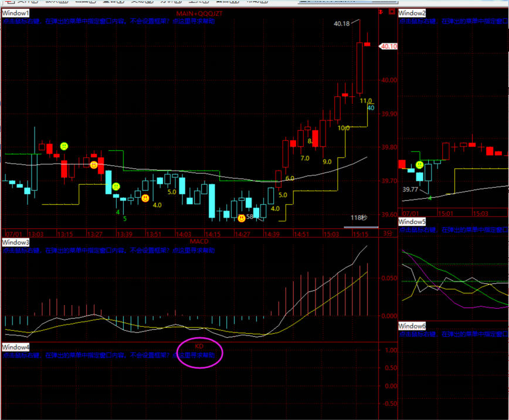Click the 14:39 marker on time axis

pos(272,233)
